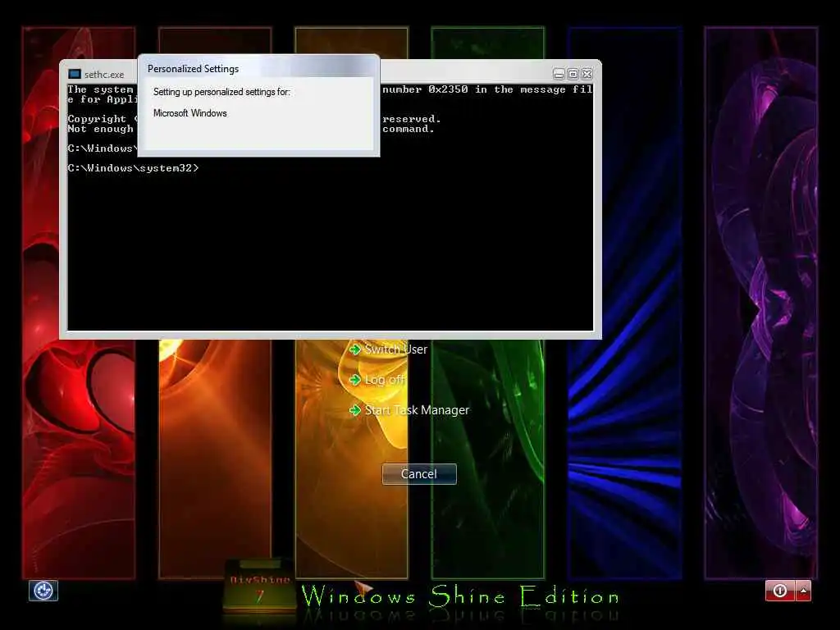Screen dimensions: 840x630
Task: Select Log off option
Action: pos(385,380)
